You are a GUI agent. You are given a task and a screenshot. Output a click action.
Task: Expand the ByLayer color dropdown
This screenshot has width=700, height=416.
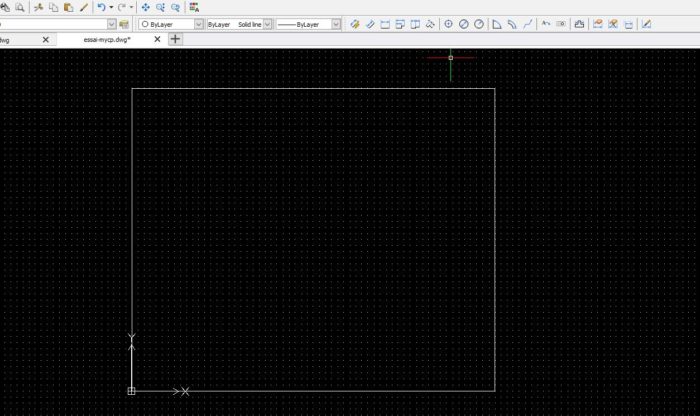[x=199, y=24]
